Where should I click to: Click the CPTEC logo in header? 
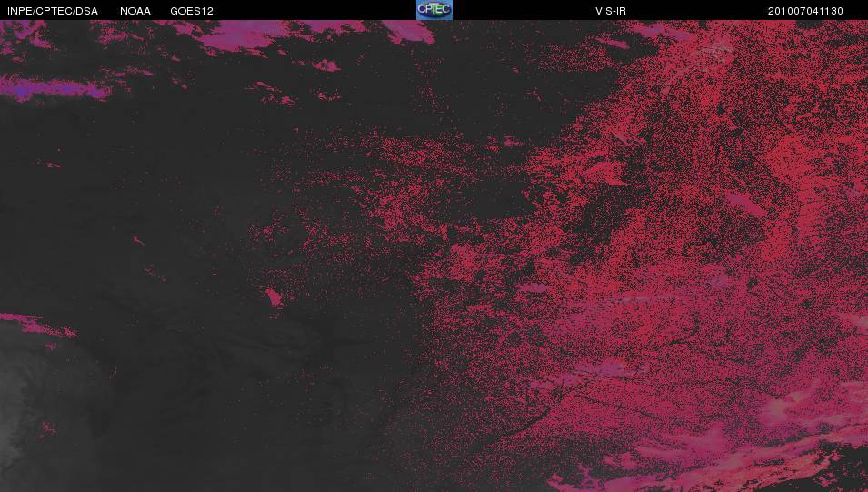(x=434, y=10)
